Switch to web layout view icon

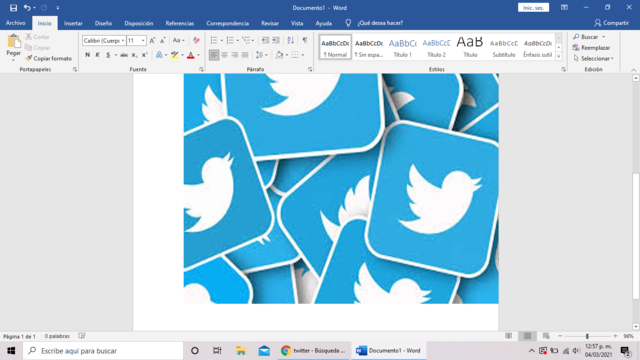(x=546, y=336)
